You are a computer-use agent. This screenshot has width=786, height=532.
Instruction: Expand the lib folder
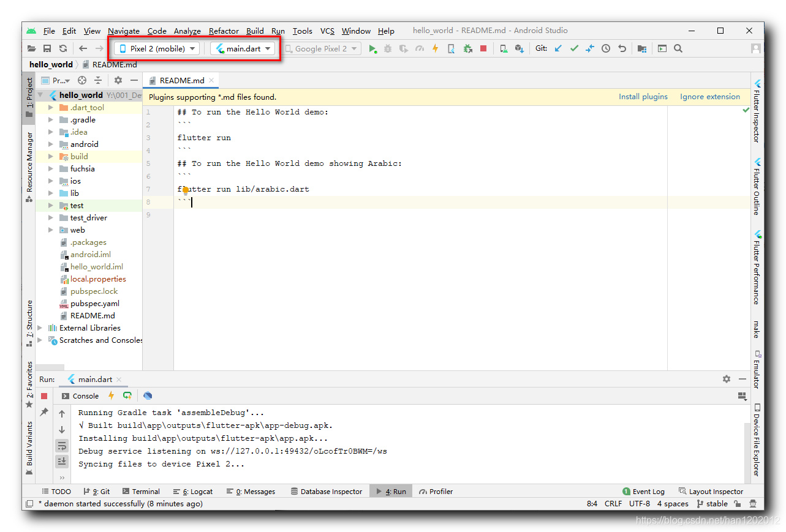click(x=50, y=193)
